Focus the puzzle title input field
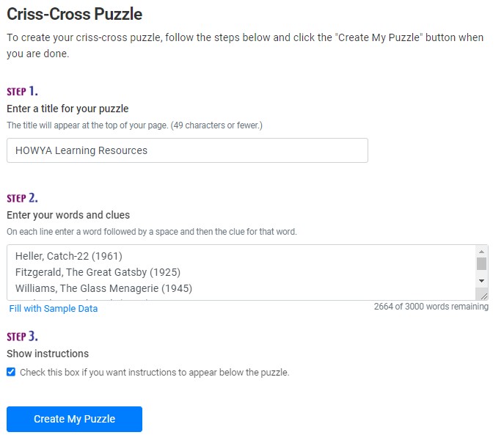Viewport: 504px width, 446px height. click(x=187, y=150)
